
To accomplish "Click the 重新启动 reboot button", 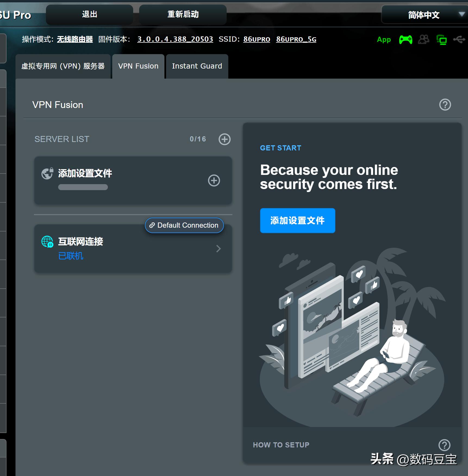I will point(183,15).
